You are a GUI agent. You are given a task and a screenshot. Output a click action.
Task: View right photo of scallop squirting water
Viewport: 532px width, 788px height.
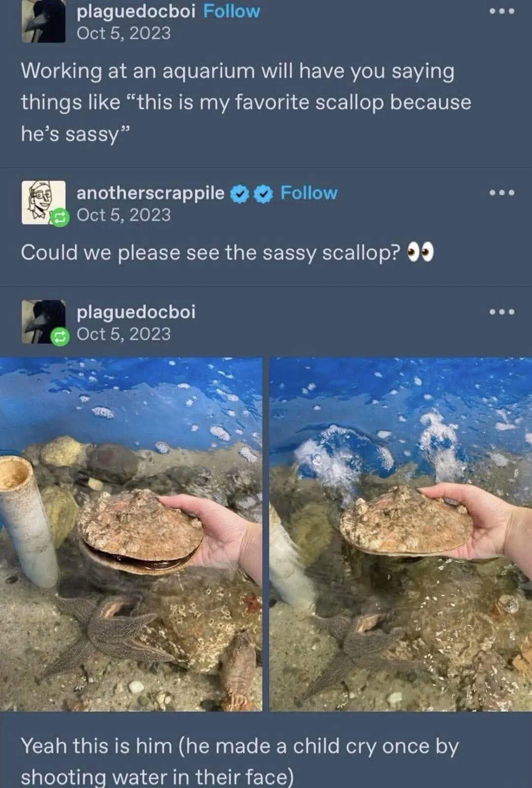coord(401,534)
